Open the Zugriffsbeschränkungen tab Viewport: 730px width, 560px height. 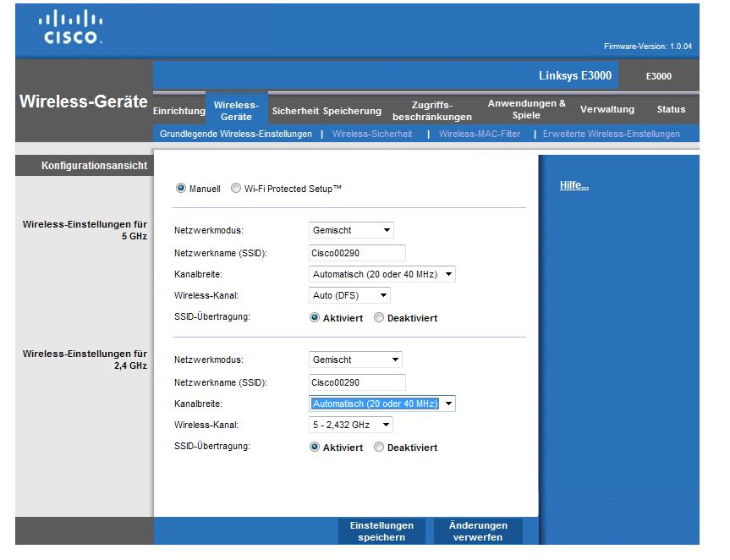pos(432,111)
